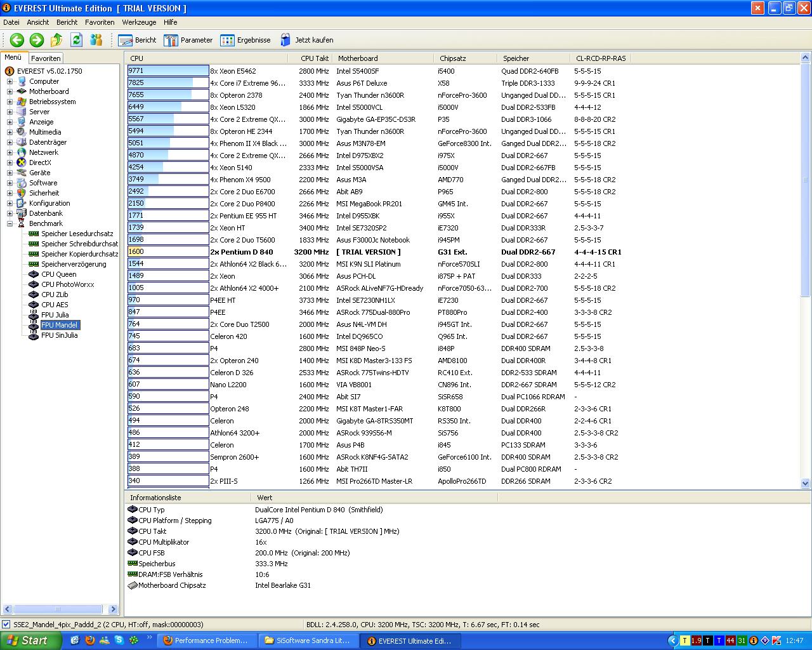
Task: Select the Datenträger drive icon
Action: point(22,142)
